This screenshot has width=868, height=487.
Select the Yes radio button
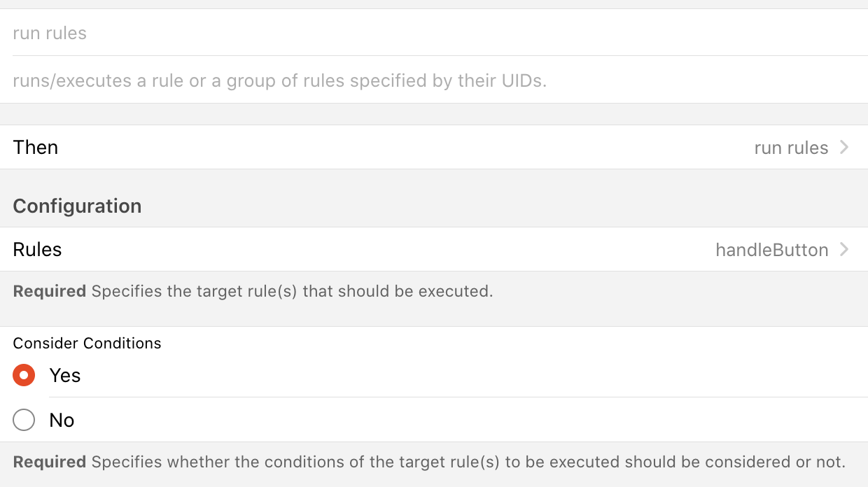point(24,376)
